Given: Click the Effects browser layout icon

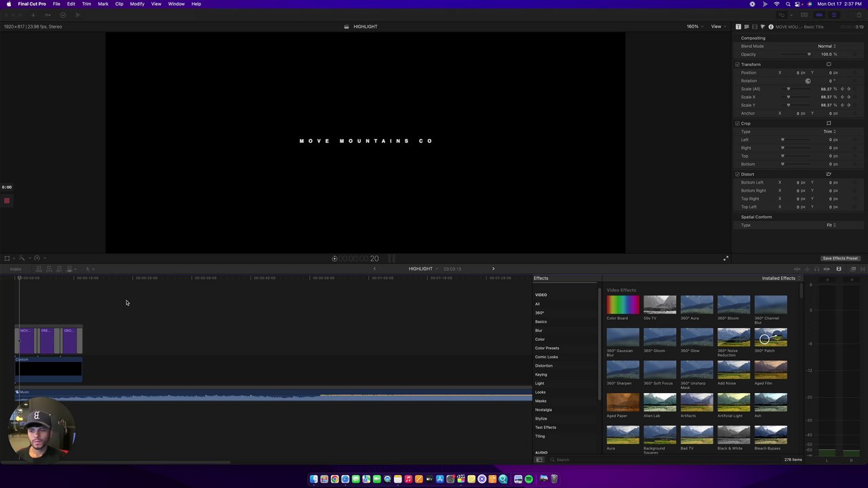Looking at the screenshot, I should 539,460.
